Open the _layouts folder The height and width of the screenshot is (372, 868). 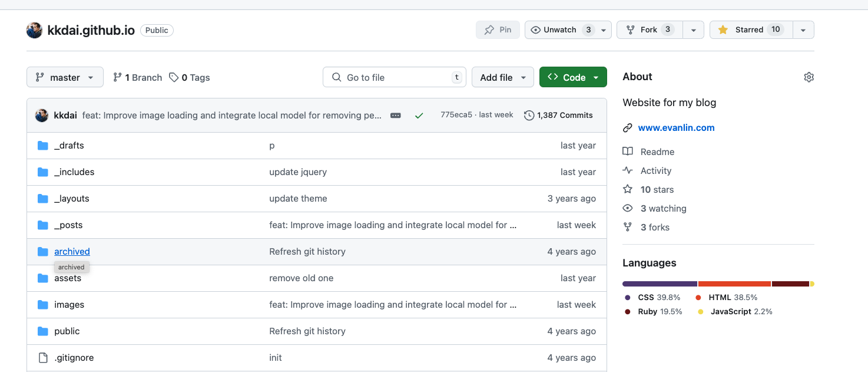point(72,199)
